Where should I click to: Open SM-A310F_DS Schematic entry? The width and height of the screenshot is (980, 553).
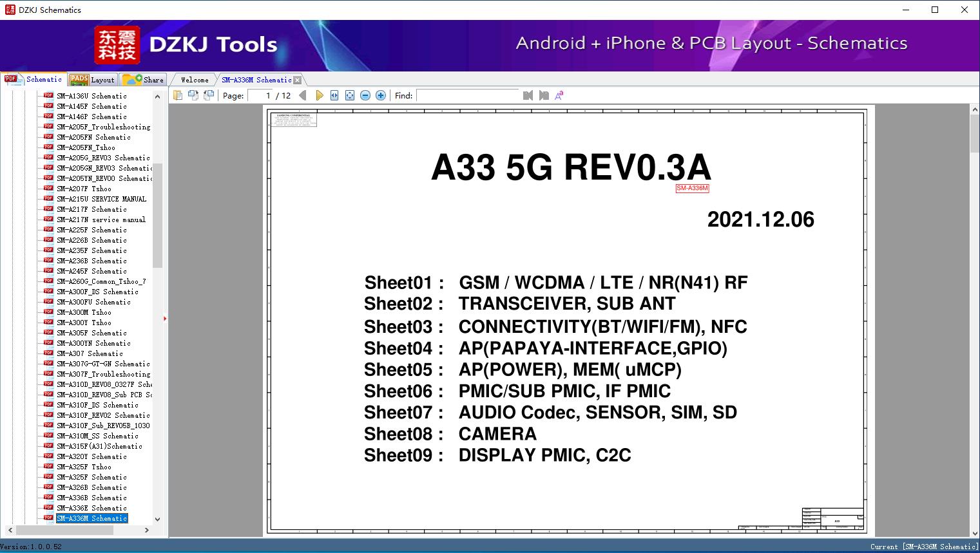tap(97, 405)
